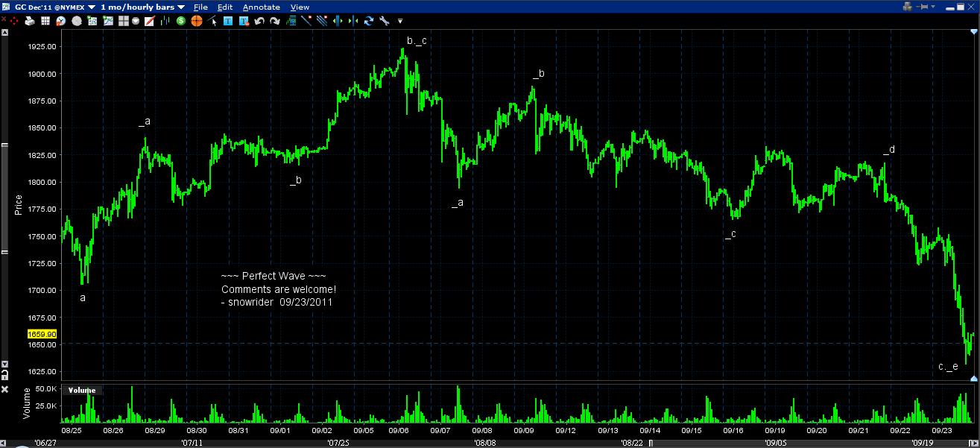Click the green dollar-sign toolbar icon
The image size is (980, 448).
tap(182, 21)
